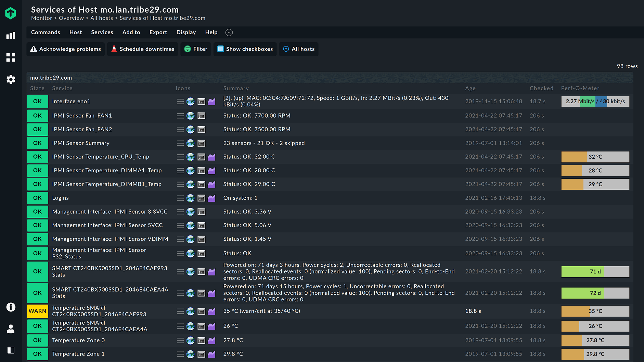
Task: Click Schedule downtimes button
Action: coord(143,49)
